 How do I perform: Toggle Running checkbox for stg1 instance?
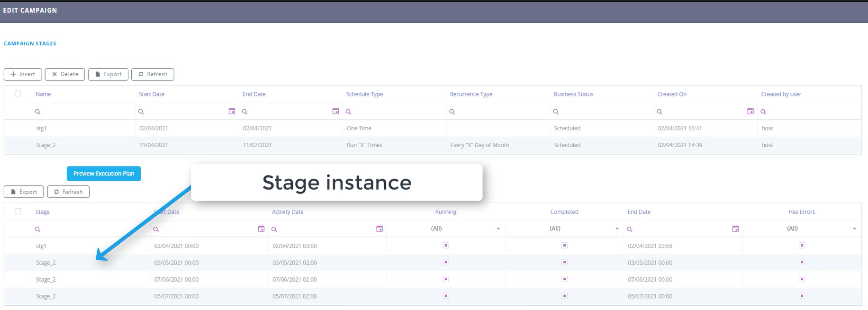[x=446, y=246]
